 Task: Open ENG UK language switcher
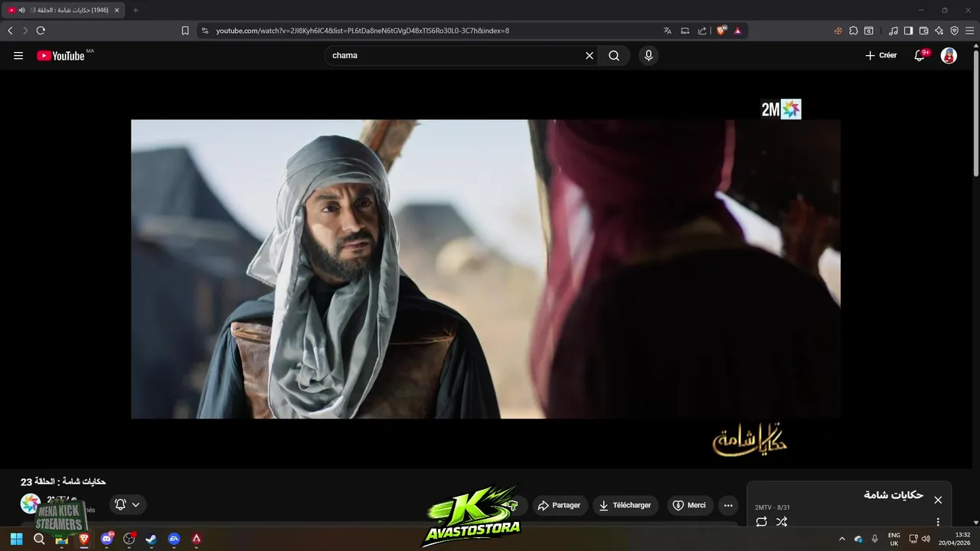893,539
